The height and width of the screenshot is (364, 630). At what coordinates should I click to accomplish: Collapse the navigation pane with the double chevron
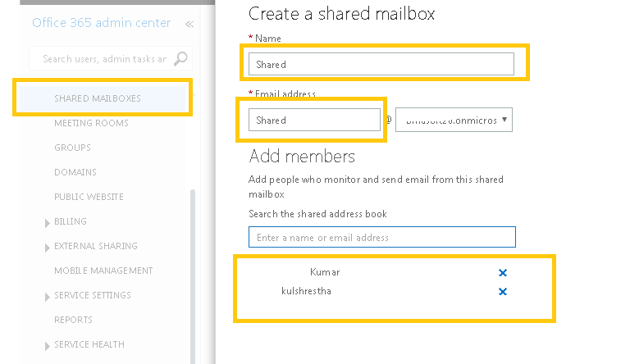pyautogui.click(x=189, y=24)
